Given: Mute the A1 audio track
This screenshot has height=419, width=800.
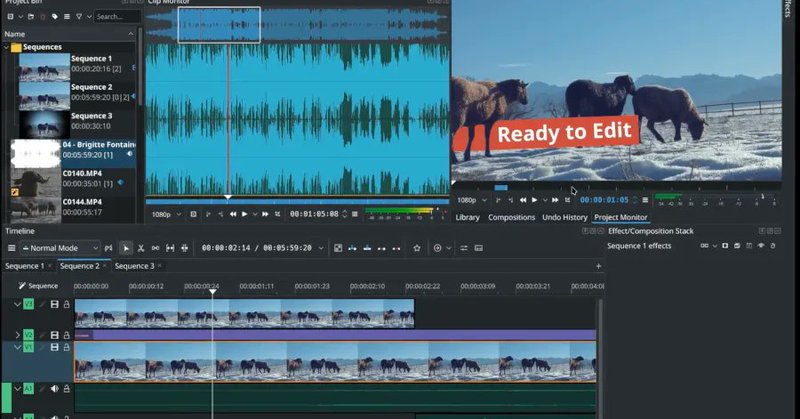Looking at the screenshot, I should tap(55, 389).
